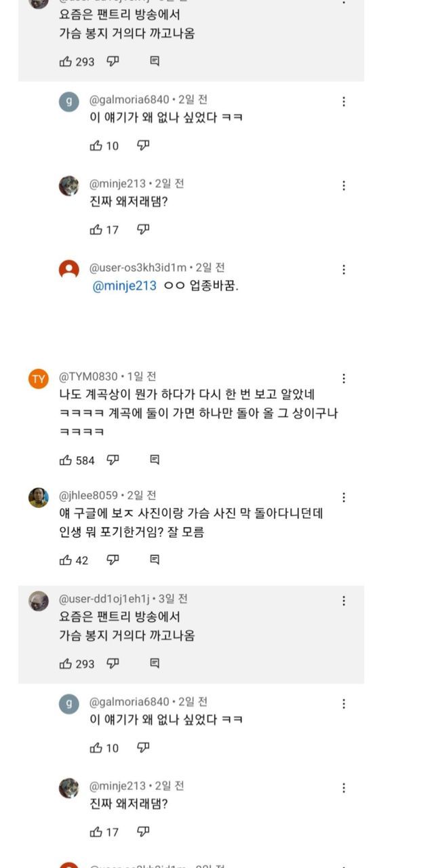Screen dimensions: 434x868
Task: Open the orange TY profile avatar
Action: tap(39, 378)
